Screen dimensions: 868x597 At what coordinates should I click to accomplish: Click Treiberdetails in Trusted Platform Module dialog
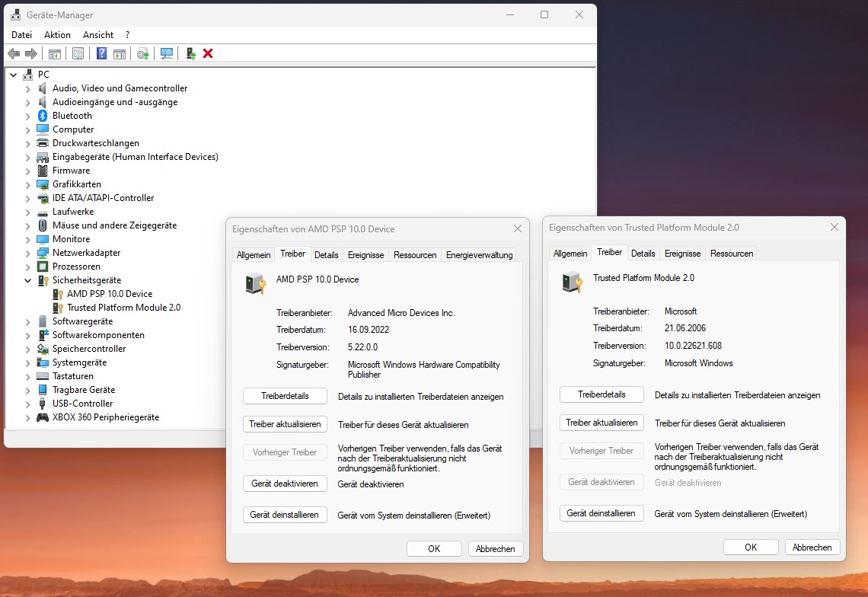tap(602, 394)
